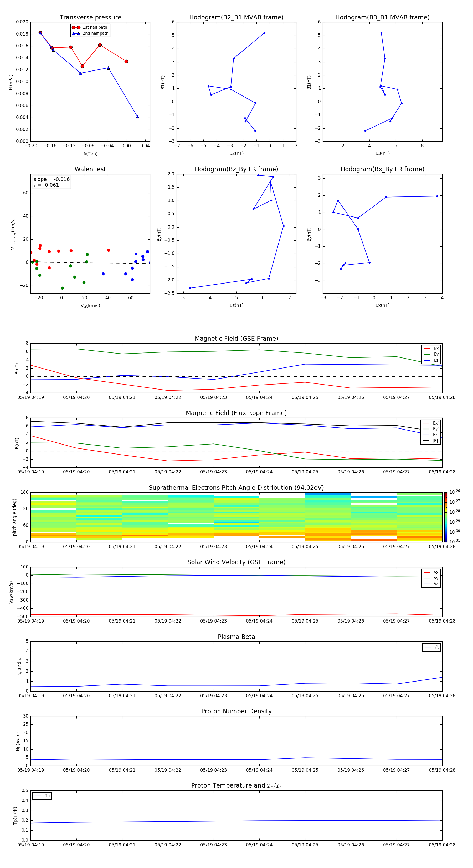
Task: Click the "Tp(10^6K)" axis label
Action: pyautogui.click(x=15, y=815)
